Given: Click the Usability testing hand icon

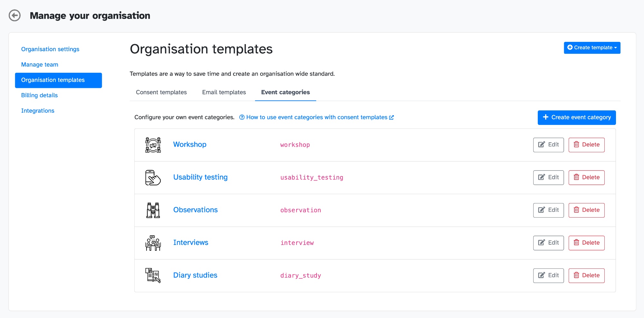Looking at the screenshot, I should click(x=153, y=178).
